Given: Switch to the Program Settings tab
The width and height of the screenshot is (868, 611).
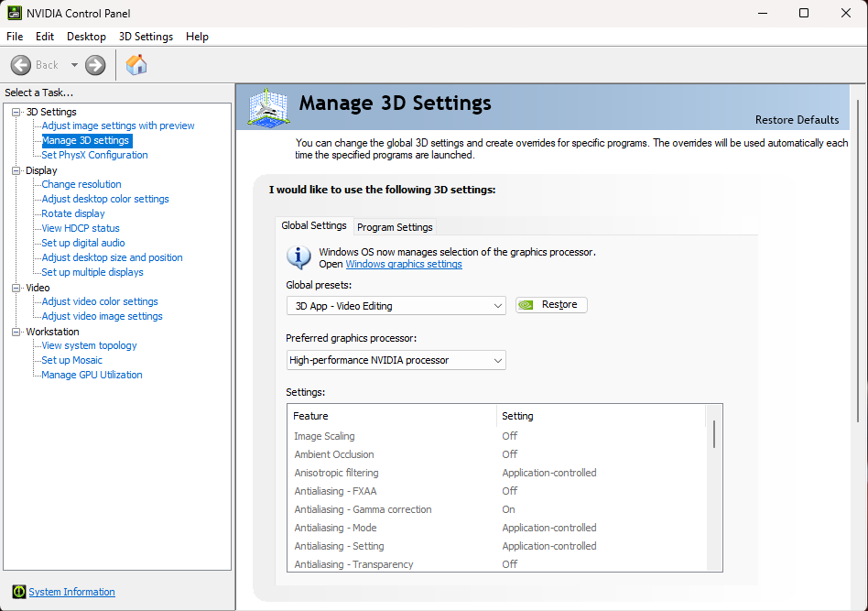Looking at the screenshot, I should click(395, 227).
